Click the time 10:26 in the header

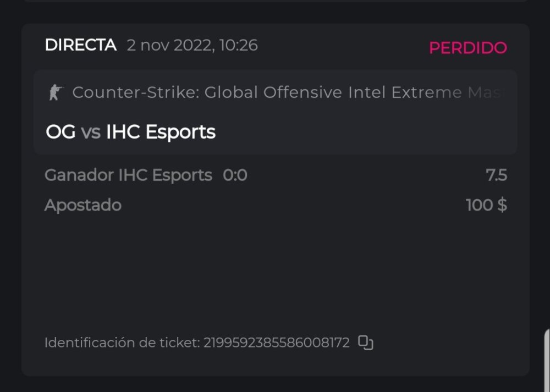238,45
